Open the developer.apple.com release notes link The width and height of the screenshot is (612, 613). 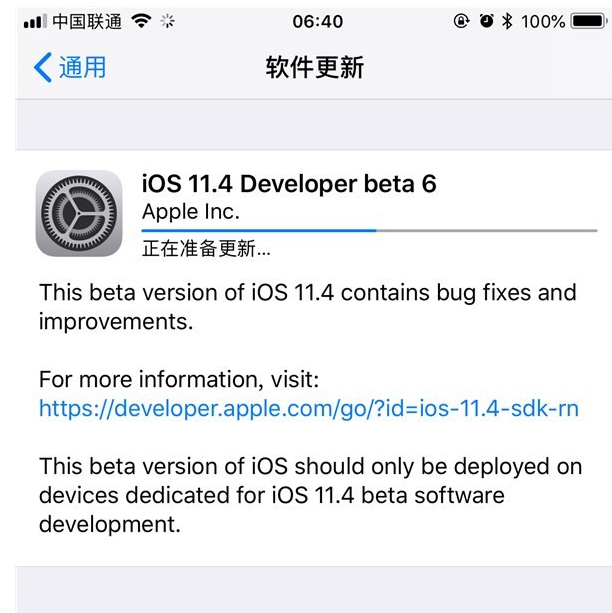pos(309,408)
